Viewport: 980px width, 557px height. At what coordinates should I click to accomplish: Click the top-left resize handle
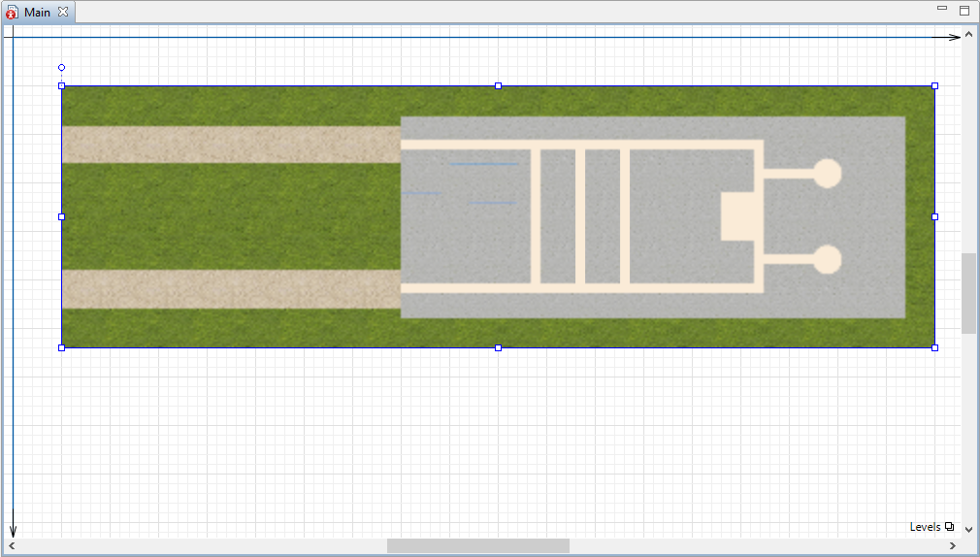click(61, 85)
